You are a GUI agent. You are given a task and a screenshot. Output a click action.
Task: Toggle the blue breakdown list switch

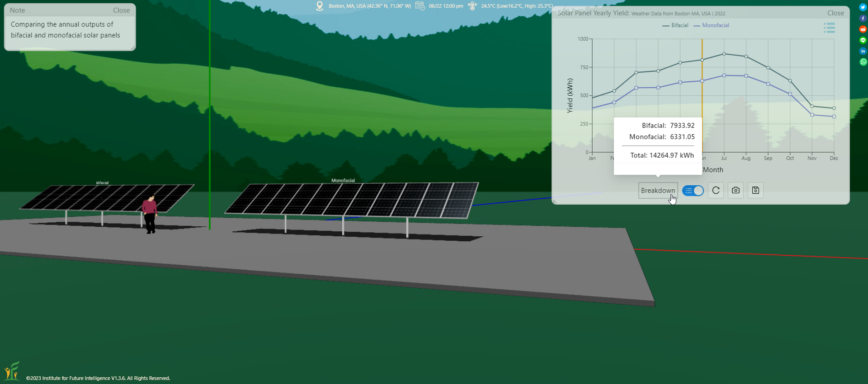(693, 191)
